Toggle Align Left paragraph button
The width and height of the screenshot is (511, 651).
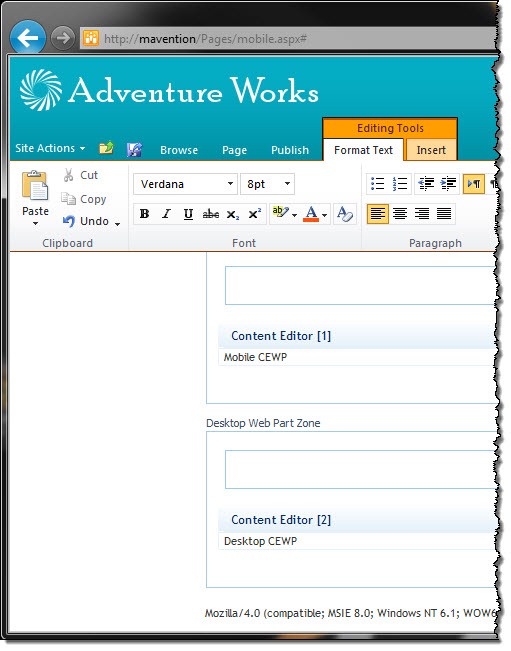click(378, 214)
